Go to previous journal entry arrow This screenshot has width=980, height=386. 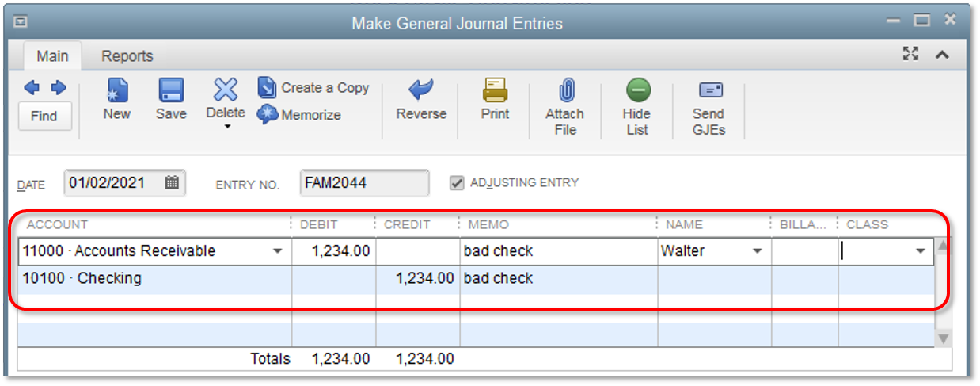tap(31, 88)
